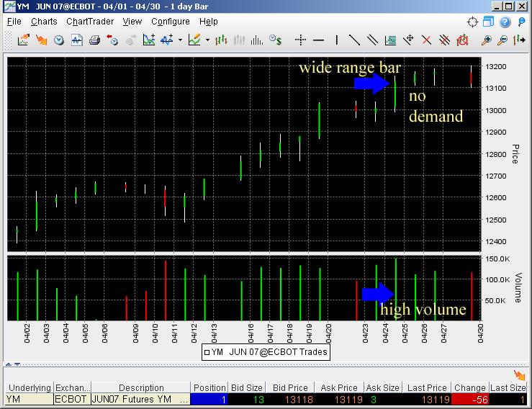Open help with the blue question mark icon
The height and width of the screenshot is (409, 532).
[x=505, y=22]
